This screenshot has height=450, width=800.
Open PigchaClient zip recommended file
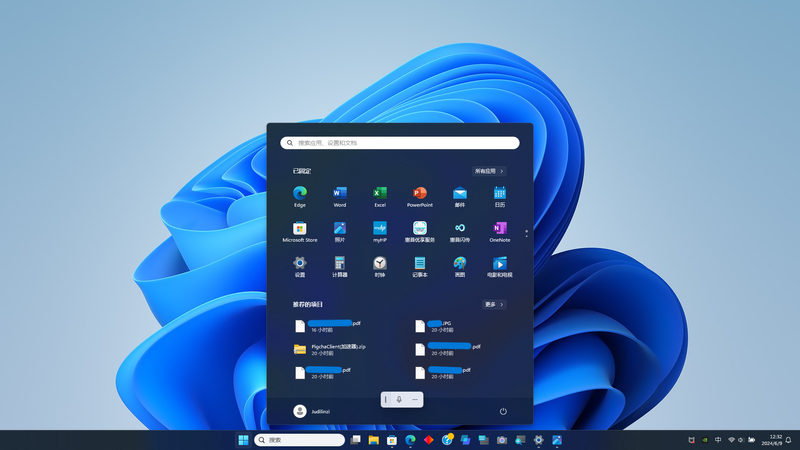point(330,349)
